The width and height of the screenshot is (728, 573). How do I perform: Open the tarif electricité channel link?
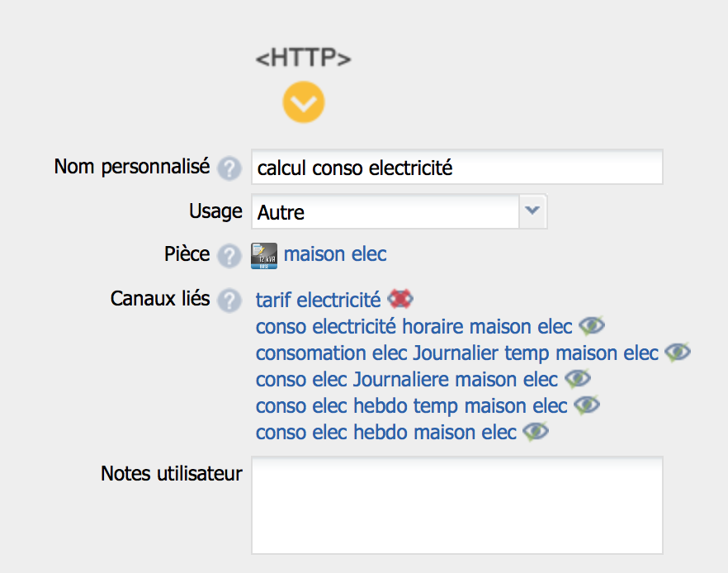click(x=318, y=300)
